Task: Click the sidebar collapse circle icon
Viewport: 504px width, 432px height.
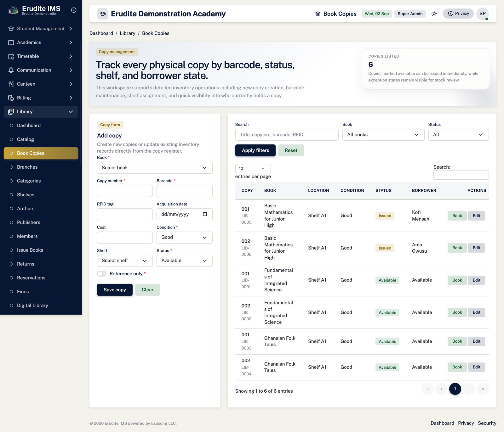Action: 74,10
